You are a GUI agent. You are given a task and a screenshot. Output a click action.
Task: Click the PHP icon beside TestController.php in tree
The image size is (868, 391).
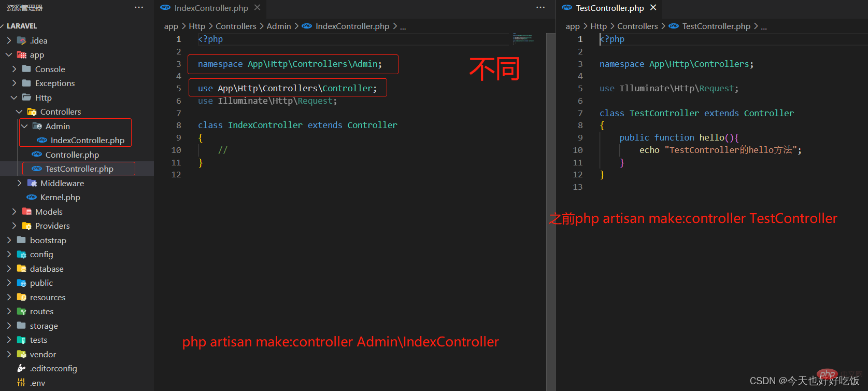[37, 169]
